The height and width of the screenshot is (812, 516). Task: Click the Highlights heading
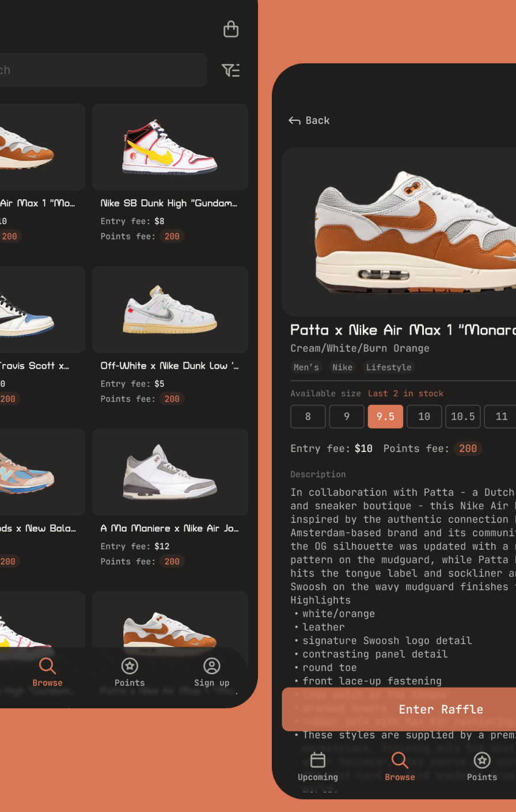pyautogui.click(x=320, y=600)
